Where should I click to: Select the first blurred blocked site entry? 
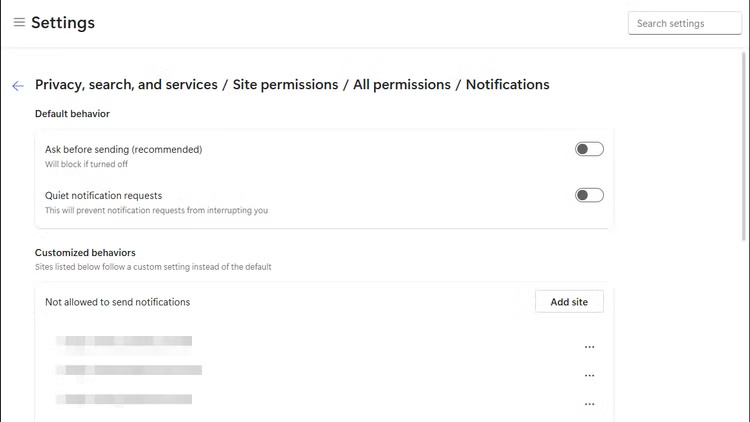pos(124,342)
